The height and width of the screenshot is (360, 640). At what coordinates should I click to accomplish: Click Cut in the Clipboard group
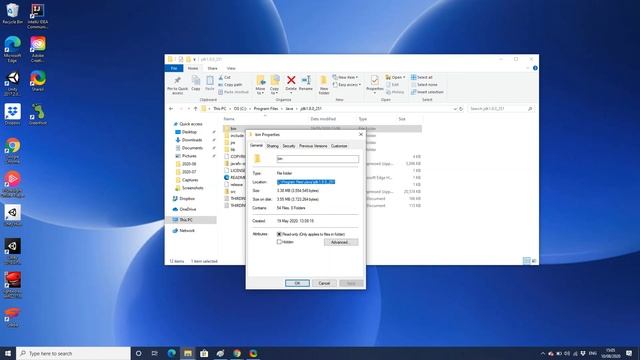coord(224,77)
